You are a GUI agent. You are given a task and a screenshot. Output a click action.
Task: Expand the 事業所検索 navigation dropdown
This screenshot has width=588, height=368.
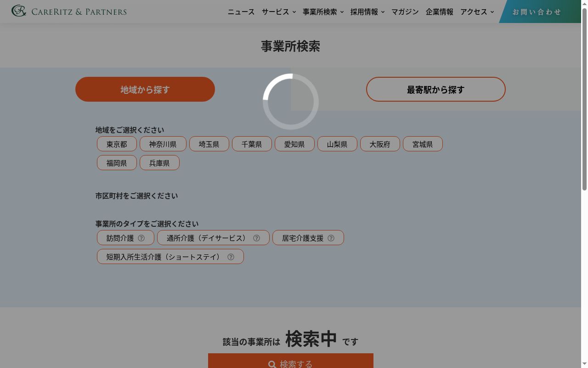[x=323, y=12]
